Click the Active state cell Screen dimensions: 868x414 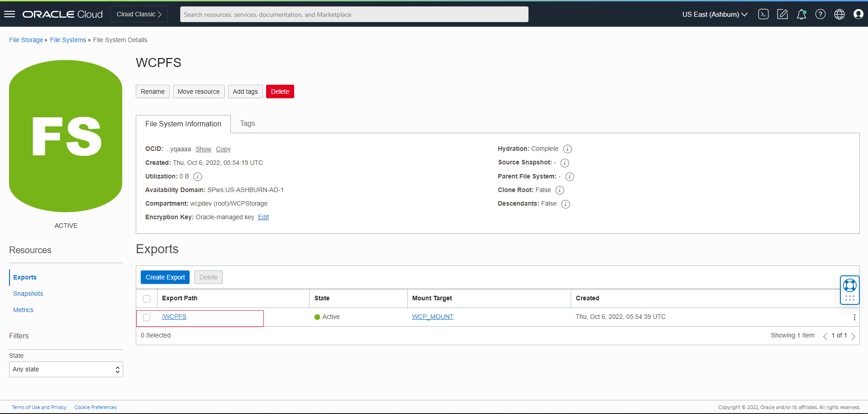coord(327,317)
